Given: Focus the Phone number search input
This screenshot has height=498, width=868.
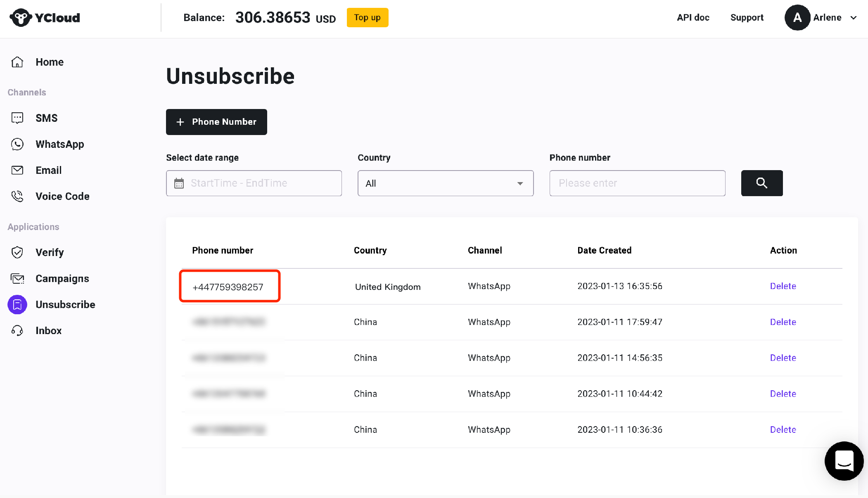Looking at the screenshot, I should (637, 183).
